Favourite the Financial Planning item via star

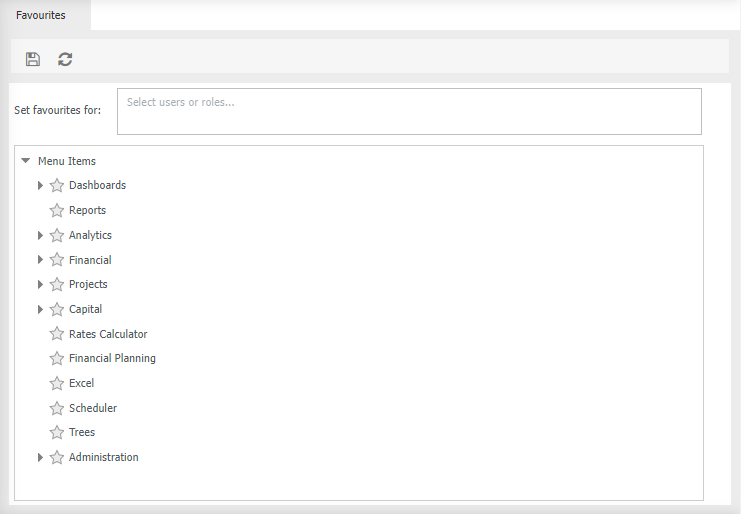pyautogui.click(x=57, y=358)
